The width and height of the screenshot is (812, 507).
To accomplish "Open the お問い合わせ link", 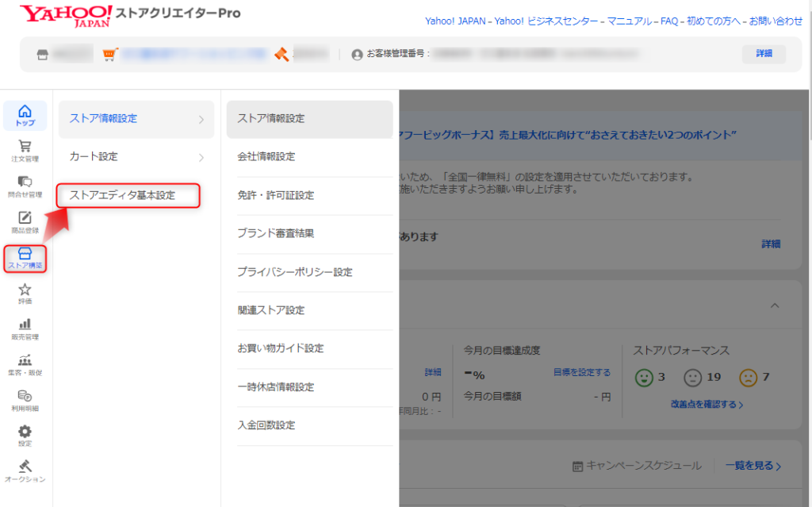I will [x=776, y=21].
